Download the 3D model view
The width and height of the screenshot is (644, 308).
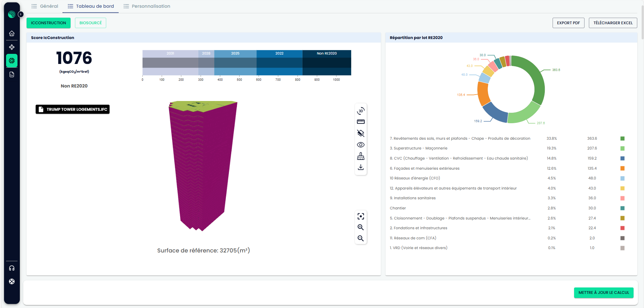click(361, 167)
